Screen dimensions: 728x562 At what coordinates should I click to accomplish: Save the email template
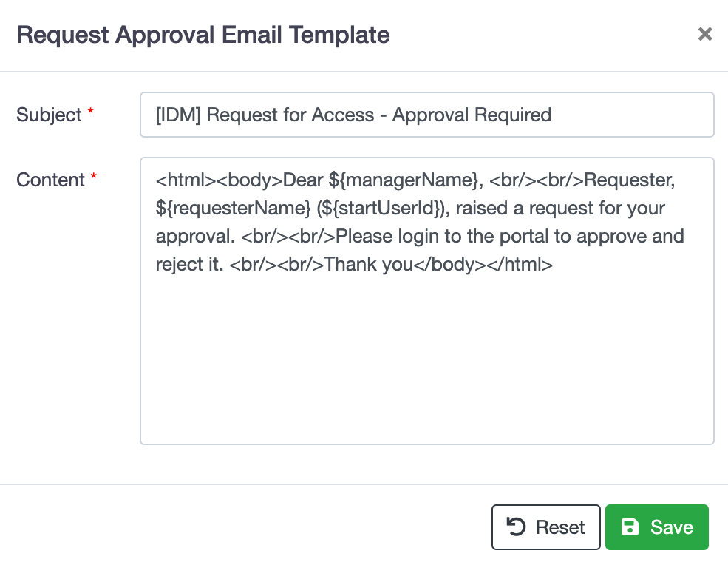(x=656, y=527)
